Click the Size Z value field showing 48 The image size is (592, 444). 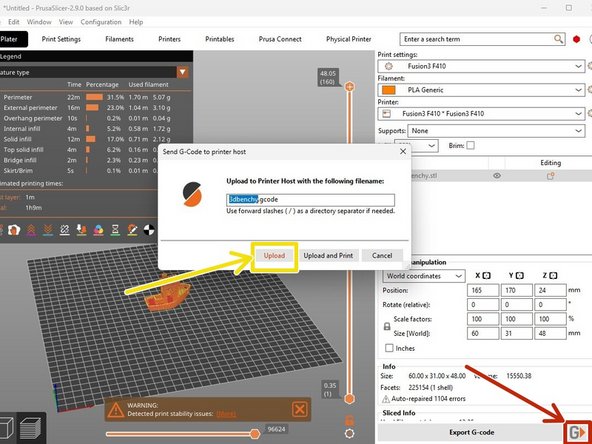pos(550,333)
